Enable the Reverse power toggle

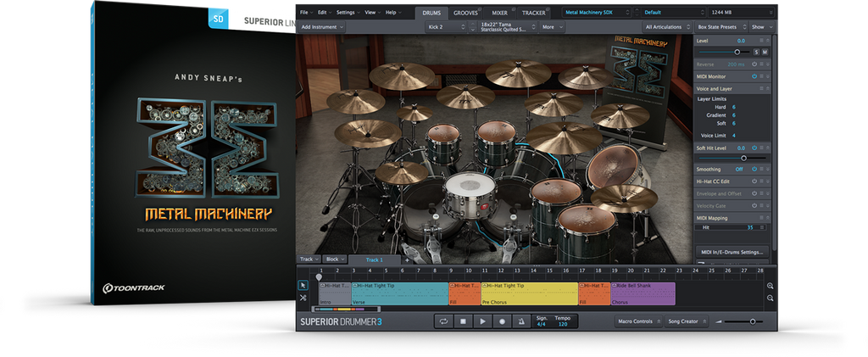pos(754,64)
